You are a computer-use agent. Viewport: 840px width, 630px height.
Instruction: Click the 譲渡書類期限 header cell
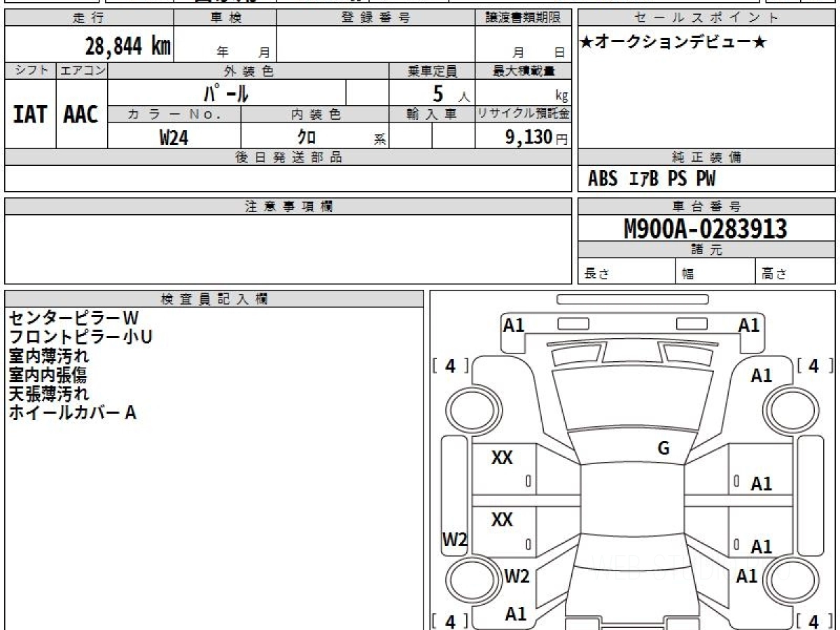click(x=524, y=18)
